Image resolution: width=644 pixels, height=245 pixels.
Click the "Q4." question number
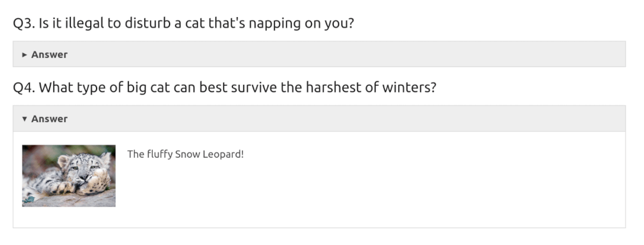[x=24, y=88]
